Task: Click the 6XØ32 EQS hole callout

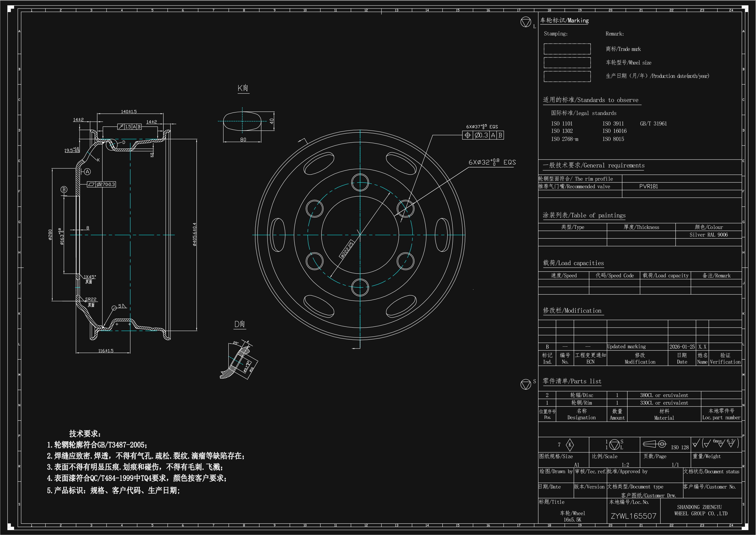Action: [492, 162]
